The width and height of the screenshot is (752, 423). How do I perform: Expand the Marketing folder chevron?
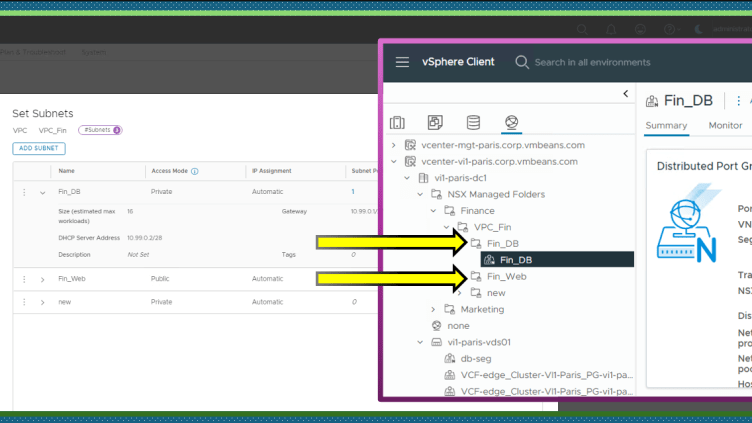433,309
